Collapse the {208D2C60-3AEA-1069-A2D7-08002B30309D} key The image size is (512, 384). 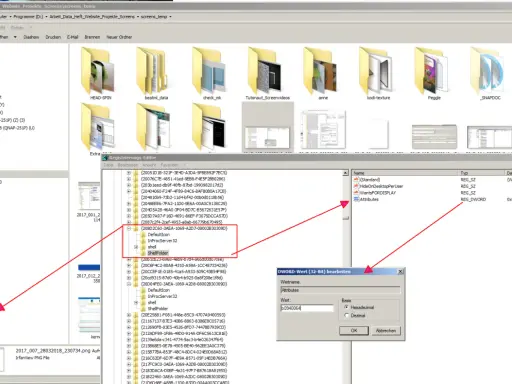point(129,229)
